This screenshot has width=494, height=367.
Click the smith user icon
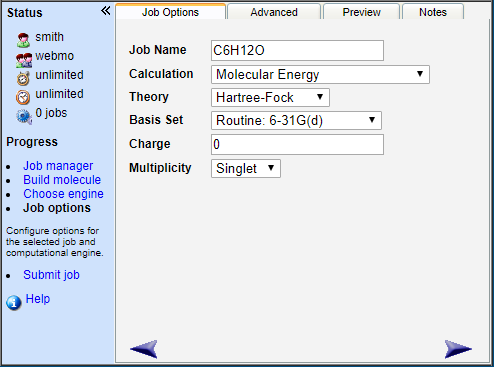(x=23, y=40)
